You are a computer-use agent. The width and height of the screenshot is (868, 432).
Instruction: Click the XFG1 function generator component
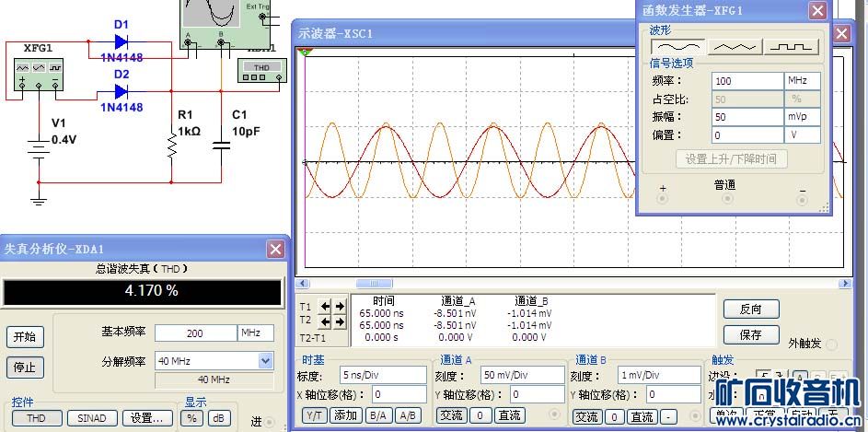[39, 75]
